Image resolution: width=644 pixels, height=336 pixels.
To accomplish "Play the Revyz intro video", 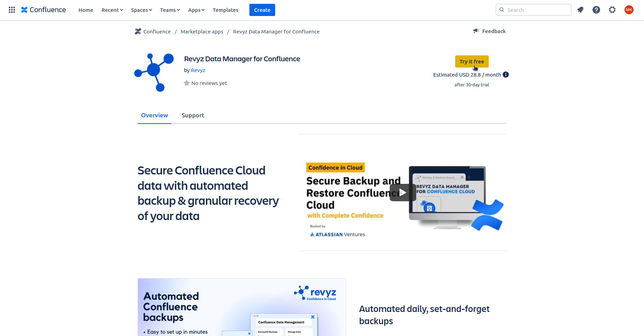I will [402, 193].
